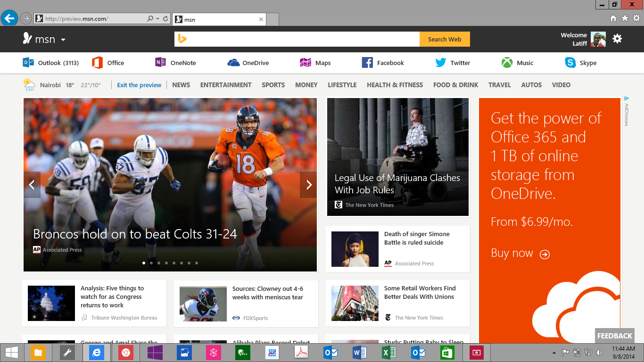Go to the TRAVEL section

[500, 85]
